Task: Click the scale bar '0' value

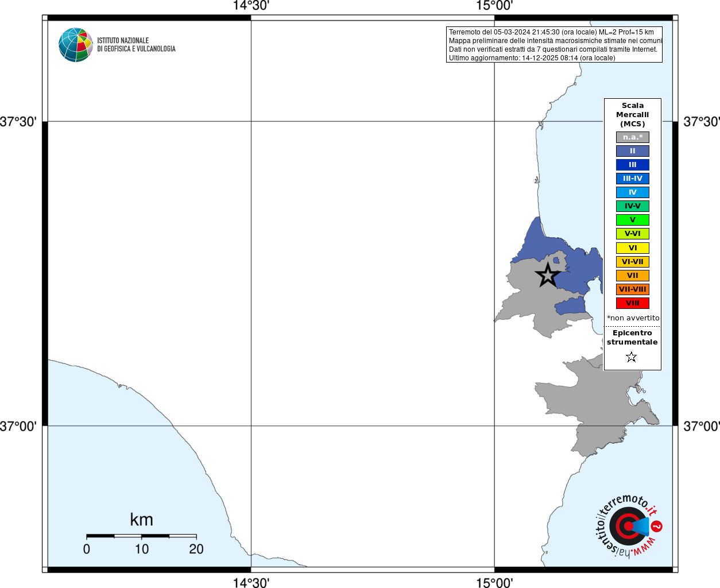Action: coord(87,549)
